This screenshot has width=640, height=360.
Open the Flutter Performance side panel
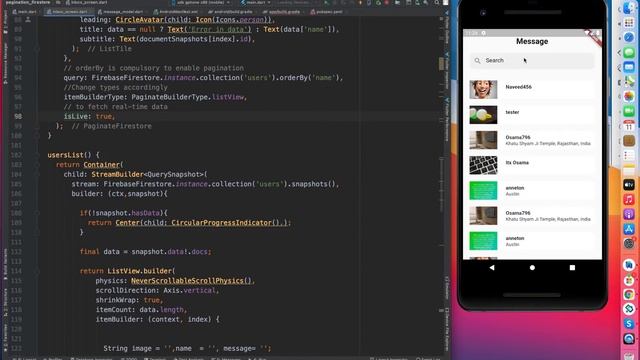[447, 120]
